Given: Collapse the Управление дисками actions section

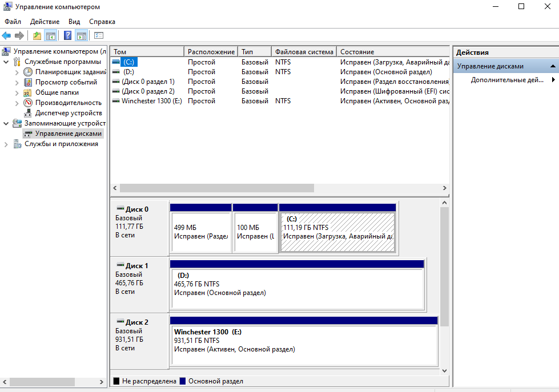Looking at the screenshot, I should (x=553, y=66).
